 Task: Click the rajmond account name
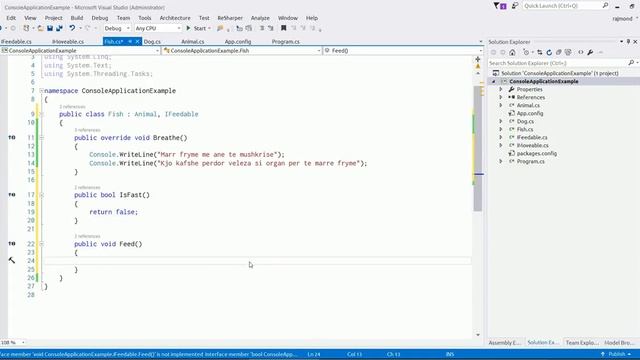point(622,19)
